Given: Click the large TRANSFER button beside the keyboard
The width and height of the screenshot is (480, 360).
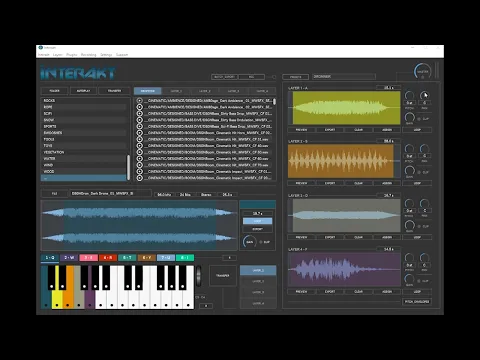Looking at the screenshot, I should pos(223,276).
